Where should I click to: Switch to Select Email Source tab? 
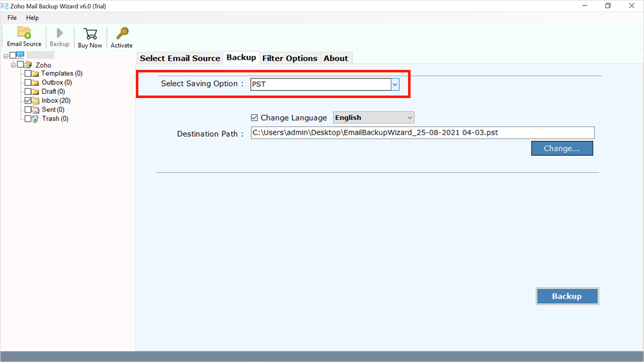point(180,58)
